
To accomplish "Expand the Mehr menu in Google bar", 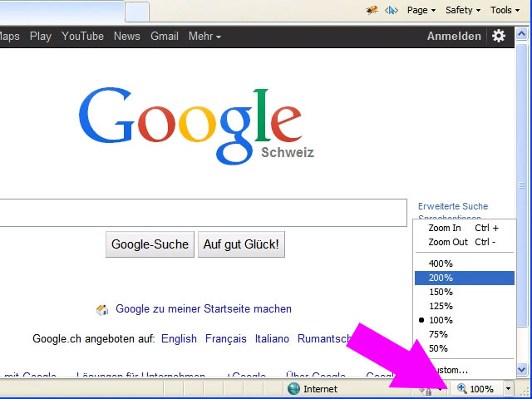I will click(204, 36).
